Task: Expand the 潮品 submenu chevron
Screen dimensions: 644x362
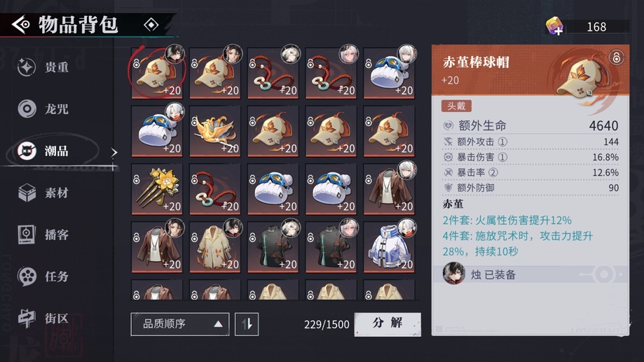Action: coord(114,153)
